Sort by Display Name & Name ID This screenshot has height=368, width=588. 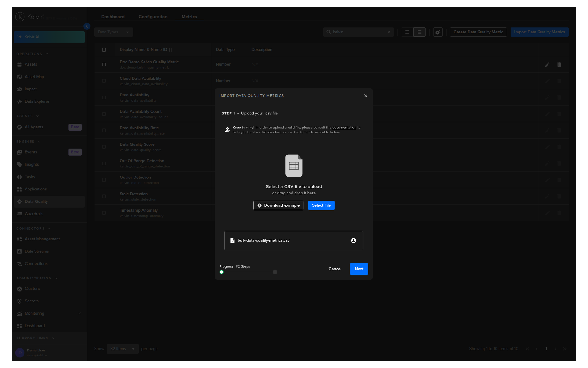click(x=146, y=50)
